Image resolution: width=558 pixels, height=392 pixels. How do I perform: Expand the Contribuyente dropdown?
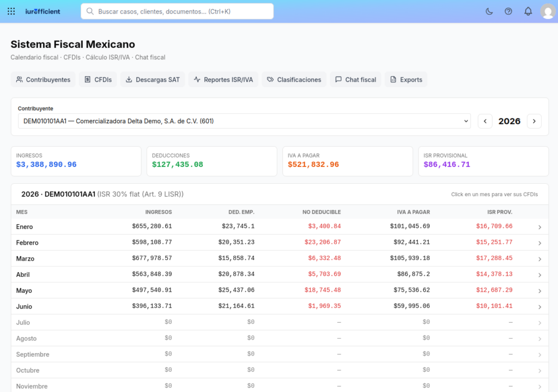coord(244,121)
